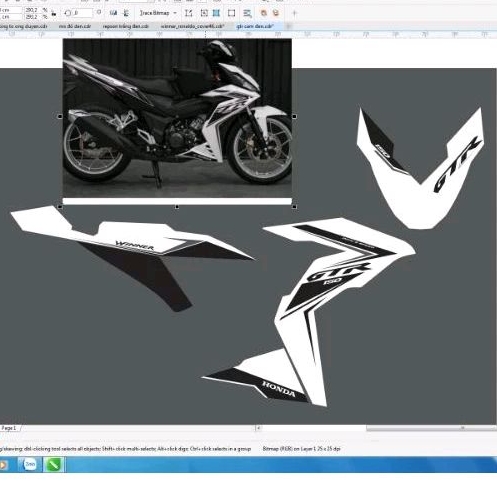This screenshot has width=497, height=497.
Task: Click the rotation angle input field
Action: pos(82,13)
